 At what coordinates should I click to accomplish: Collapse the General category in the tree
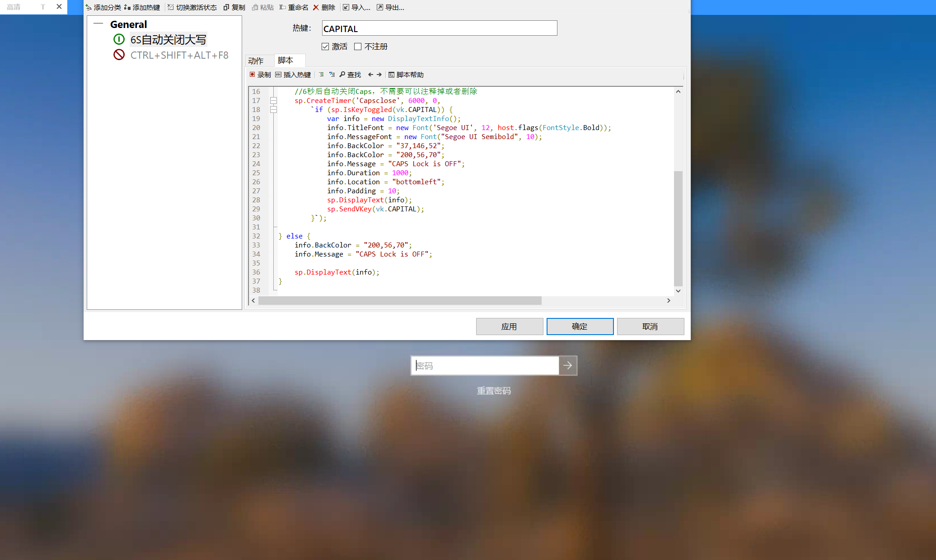click(98, 24)
